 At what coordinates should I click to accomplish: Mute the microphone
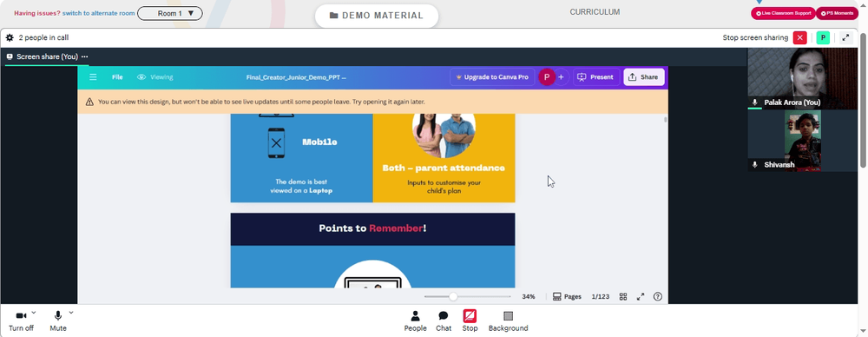tap(58, 320)
